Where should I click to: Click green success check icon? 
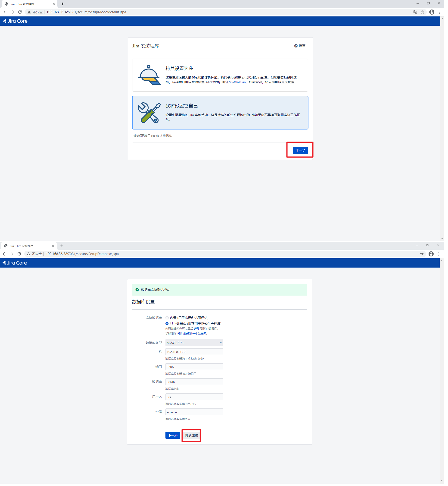coord(138,292)
